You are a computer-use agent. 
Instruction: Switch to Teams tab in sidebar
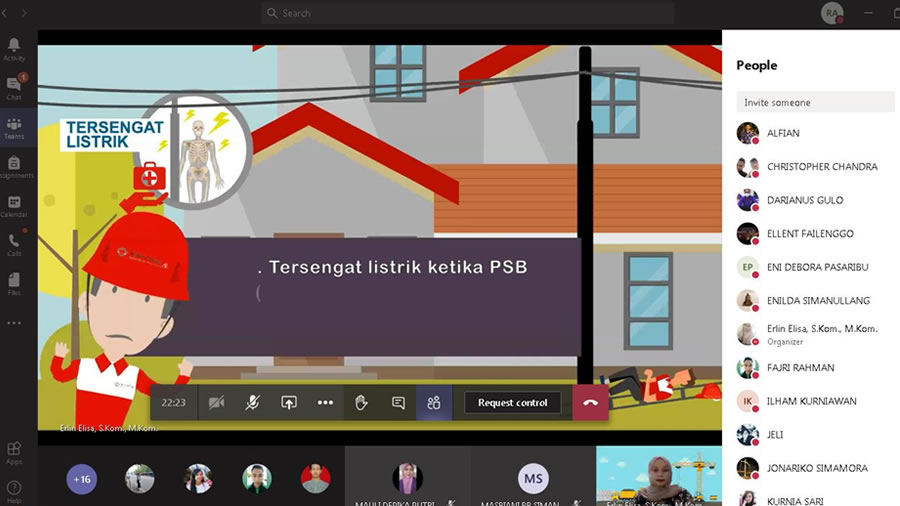click(14, 127)
